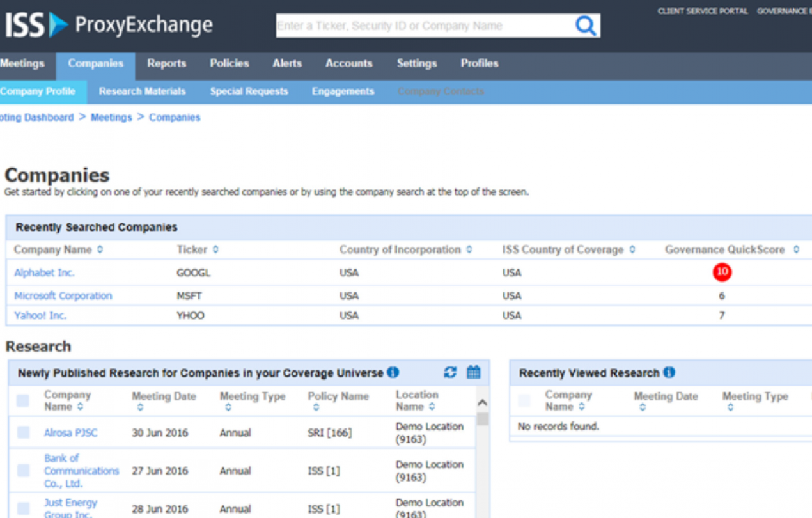Open the Microsoft Corporation company link

pos(63,295)
